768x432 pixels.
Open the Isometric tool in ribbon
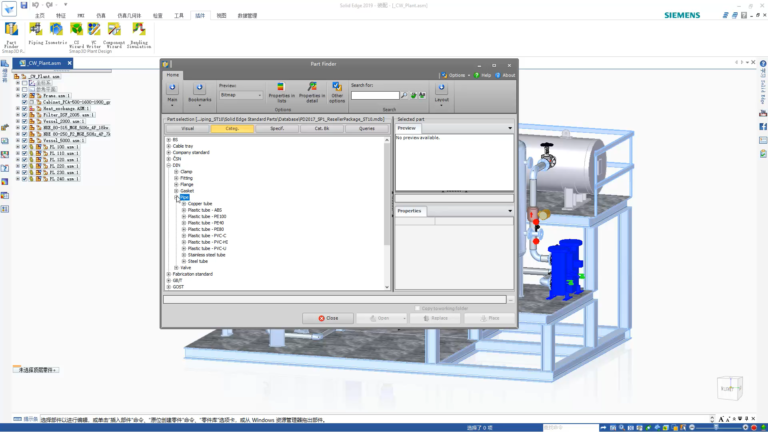56,33
